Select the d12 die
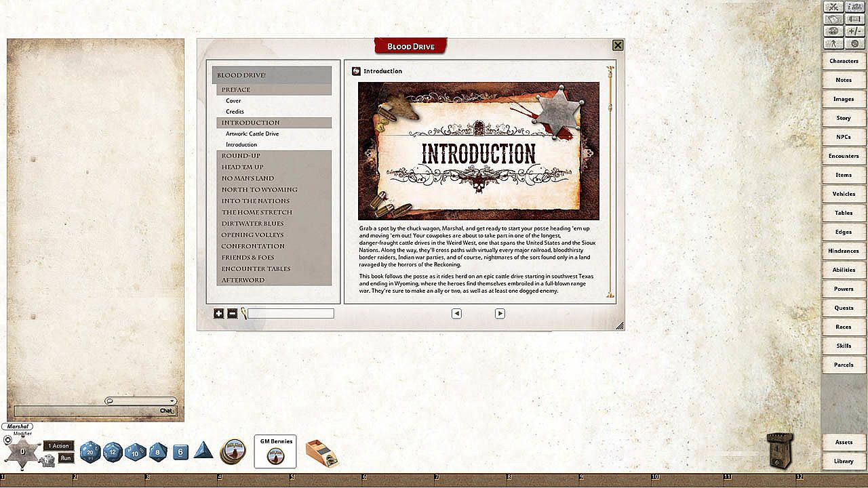 click(113, 451)
